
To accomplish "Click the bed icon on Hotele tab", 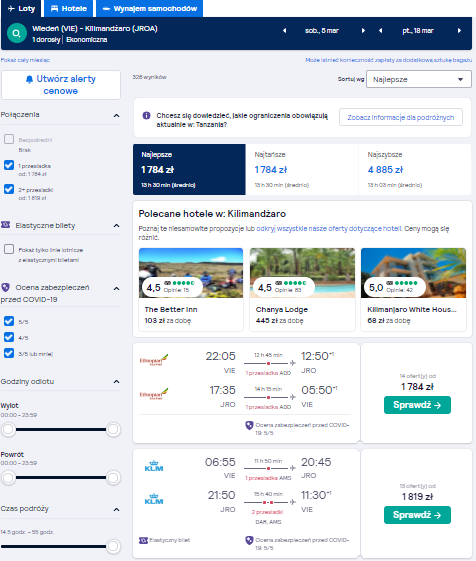I will pos(54,9).
